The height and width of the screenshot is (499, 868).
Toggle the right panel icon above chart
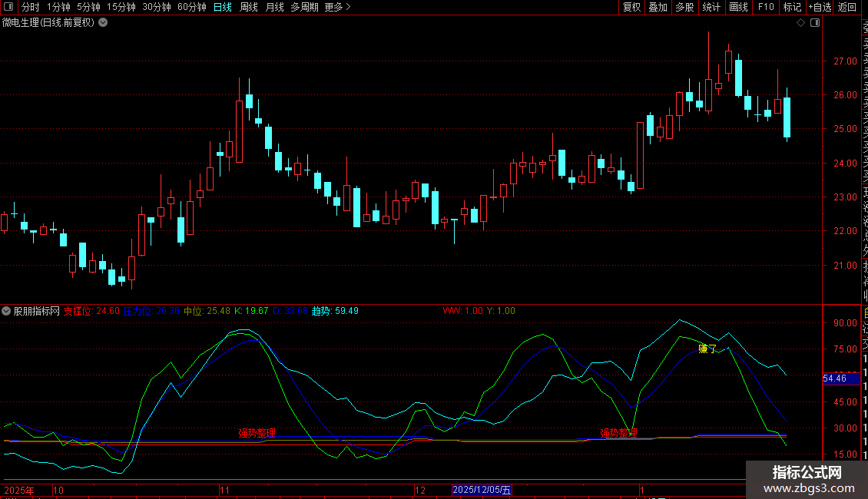814,23
